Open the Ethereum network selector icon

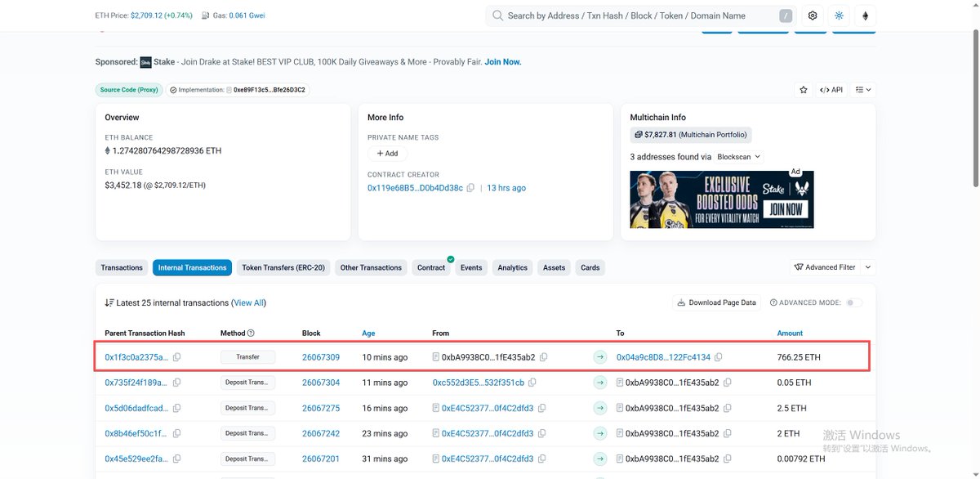click(865, 16)
